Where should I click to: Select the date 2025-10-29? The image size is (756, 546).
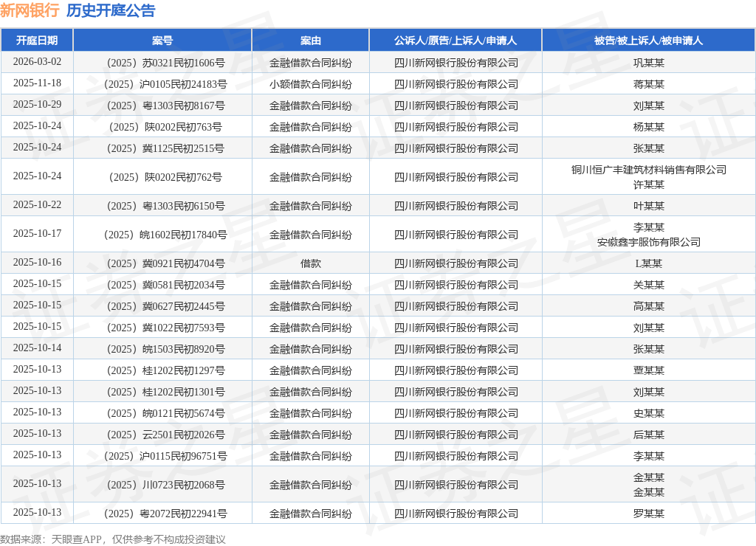[37, 105]
